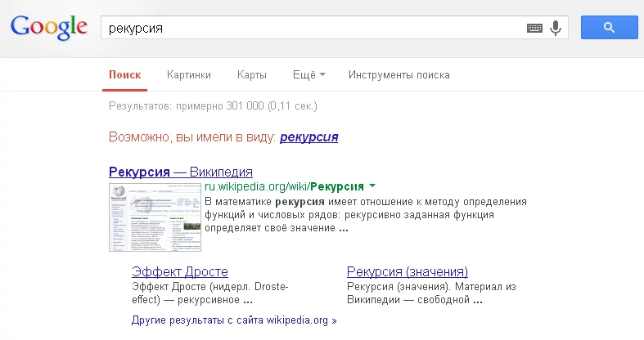Open Инструменты поиска options
This screenshot has width=644, height=340.
tap(399, 74)
